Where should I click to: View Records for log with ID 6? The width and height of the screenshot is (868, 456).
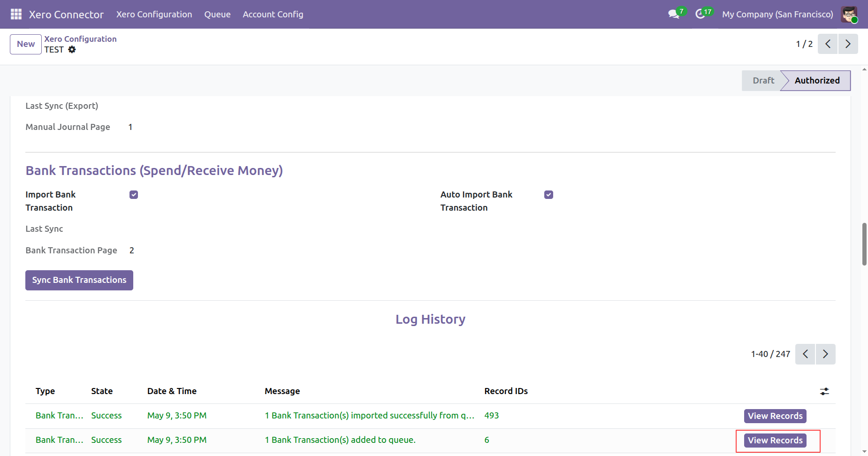click(775, 441)
